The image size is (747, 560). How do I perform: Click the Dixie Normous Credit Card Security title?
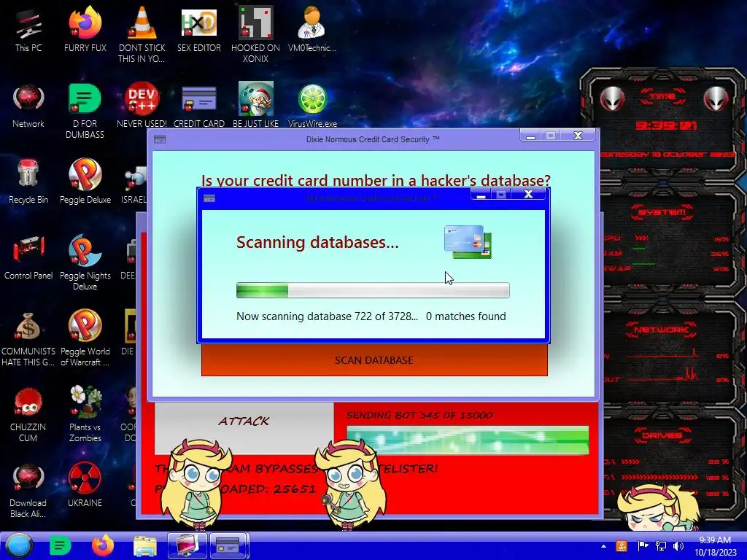373,139
